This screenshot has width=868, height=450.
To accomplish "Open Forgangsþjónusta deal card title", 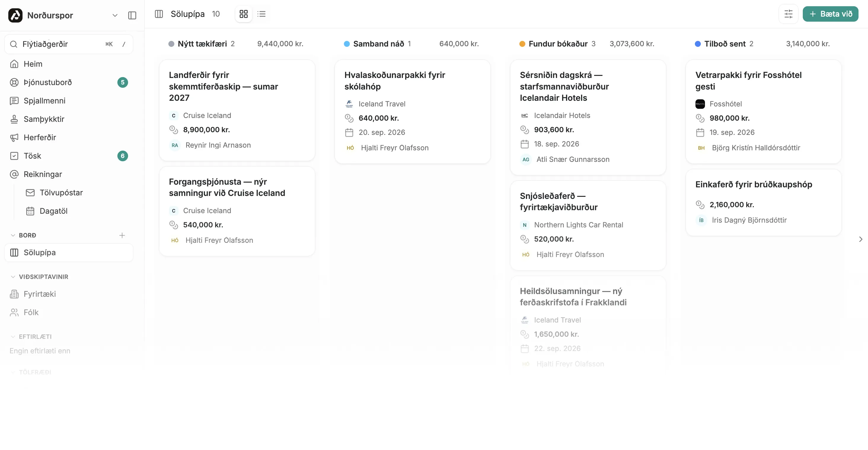I will click(227, 187).
